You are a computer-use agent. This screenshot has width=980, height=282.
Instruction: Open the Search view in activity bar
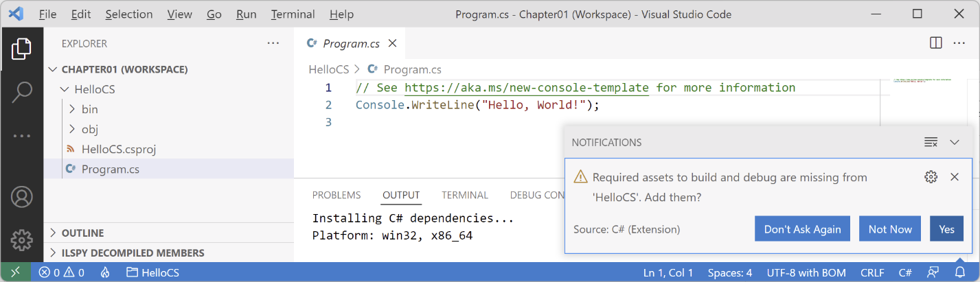coord(21,93)
